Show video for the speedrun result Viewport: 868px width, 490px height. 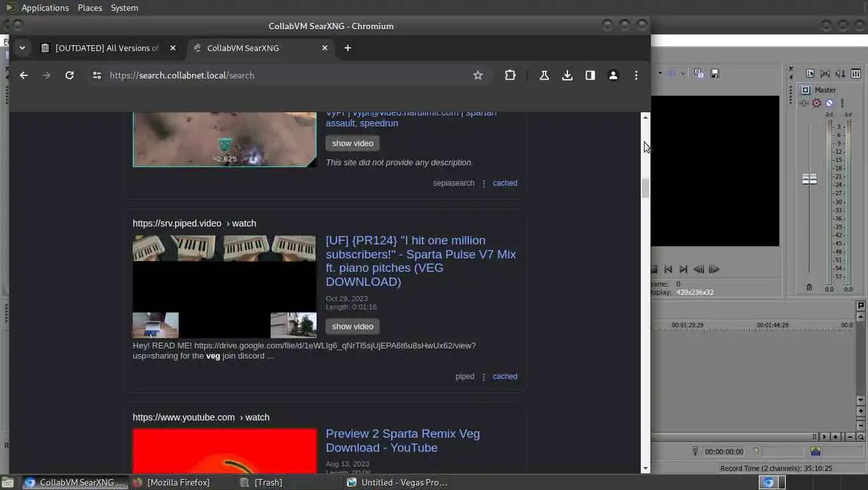353,143
